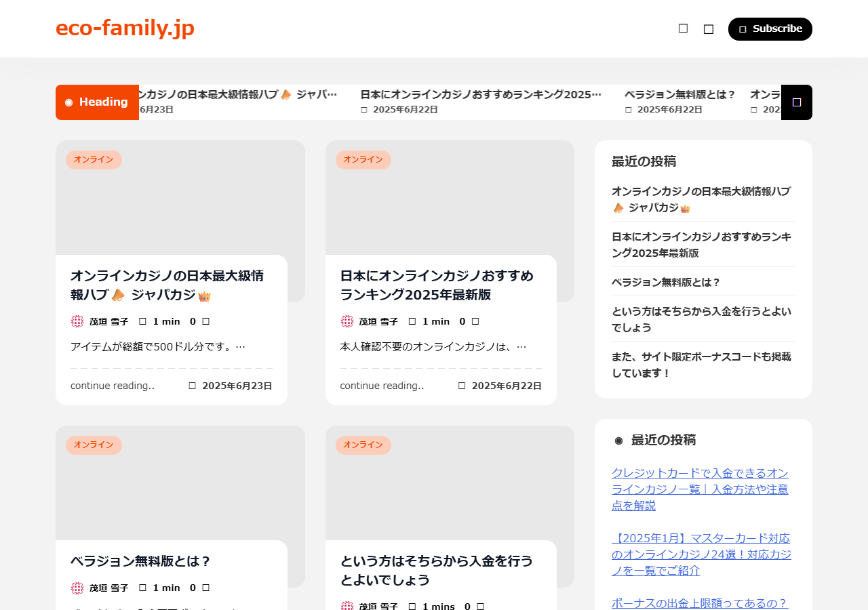Click continue reading on ジャパカジ card
Viewport: 868px width, 610px height.
tap(113, 386)
